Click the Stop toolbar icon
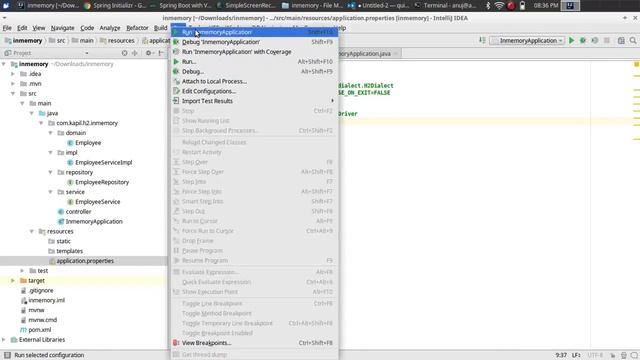The height and width of the screenshot is (360, 640). (607, 40)
